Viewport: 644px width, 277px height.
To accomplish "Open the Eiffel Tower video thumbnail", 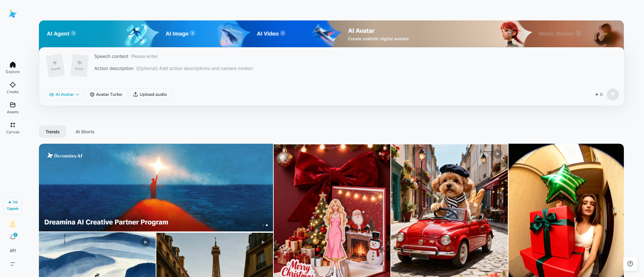I will pos(215,255).
